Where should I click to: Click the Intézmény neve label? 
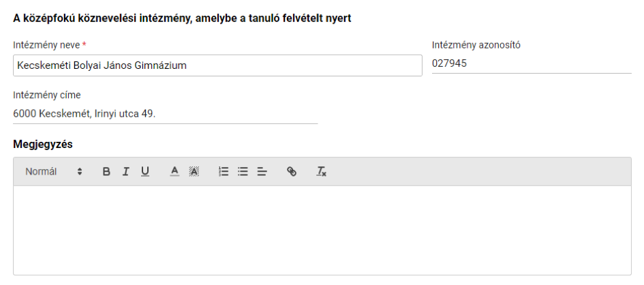[46, 45]
